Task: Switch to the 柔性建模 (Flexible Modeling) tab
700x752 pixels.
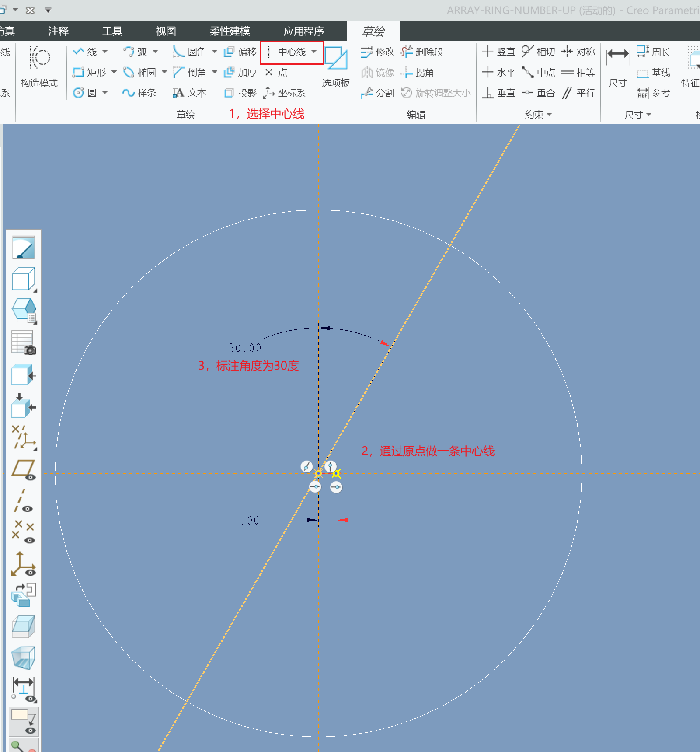Action: pyautogui.click(x=230, y=31)
